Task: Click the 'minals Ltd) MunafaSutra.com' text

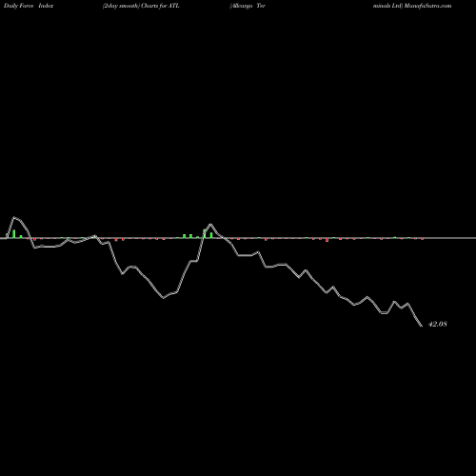Action: coord(412,6)
